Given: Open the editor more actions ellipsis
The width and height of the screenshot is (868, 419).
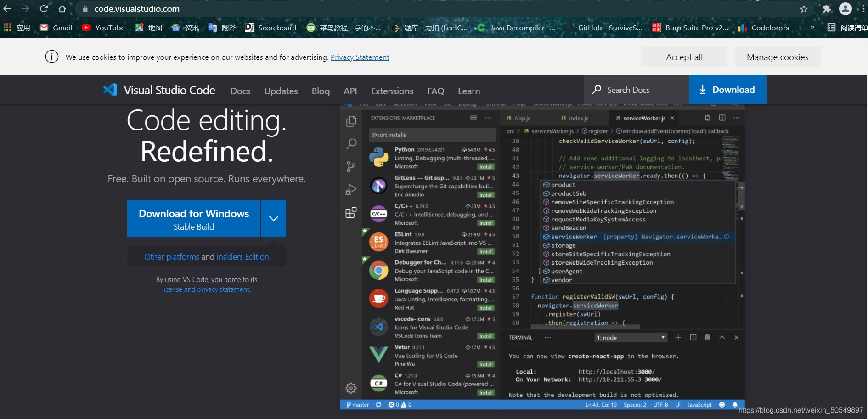Looking at the screenshot, I should [737, 118].
